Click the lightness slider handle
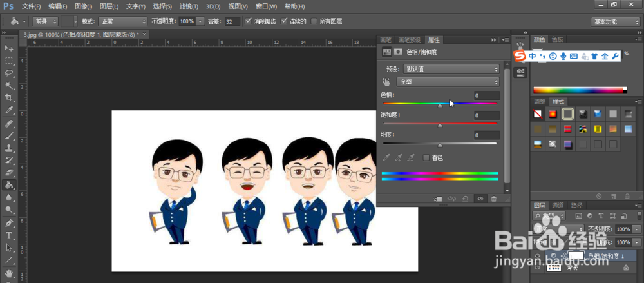Viewport: 644px width, 283px height. pyautogui.click(x=440, y=145)
